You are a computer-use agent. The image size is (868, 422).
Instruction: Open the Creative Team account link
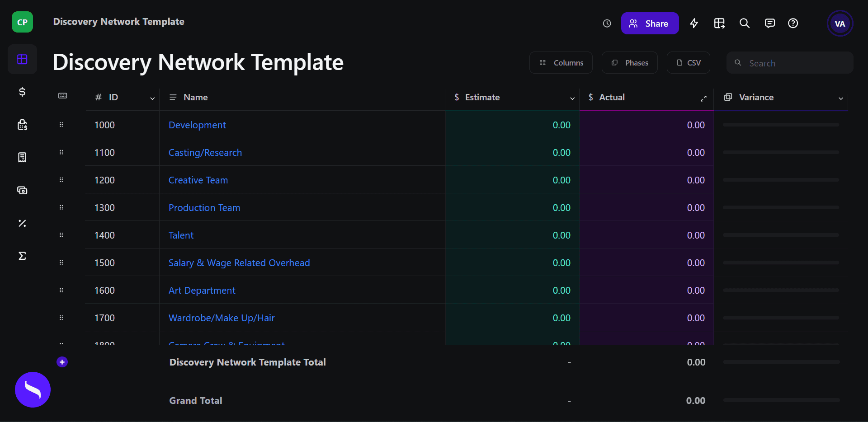tap(198, 180)
